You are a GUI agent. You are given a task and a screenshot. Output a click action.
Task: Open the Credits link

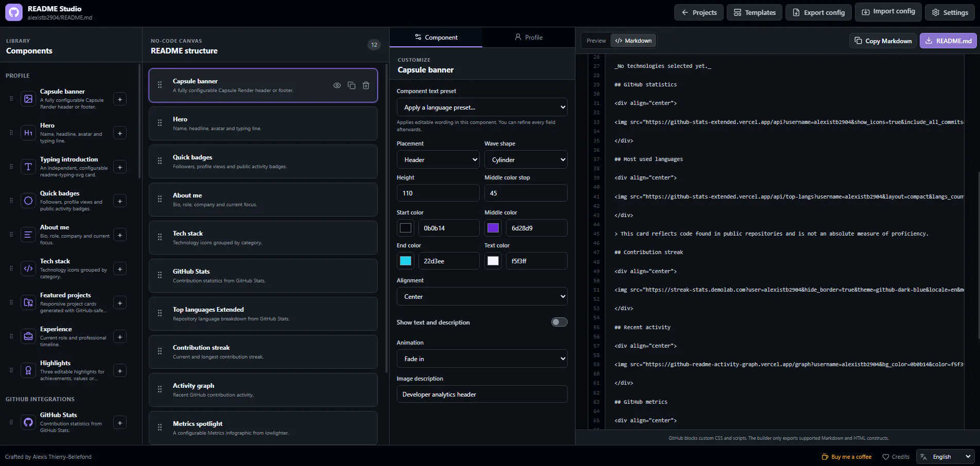point(896,457)
